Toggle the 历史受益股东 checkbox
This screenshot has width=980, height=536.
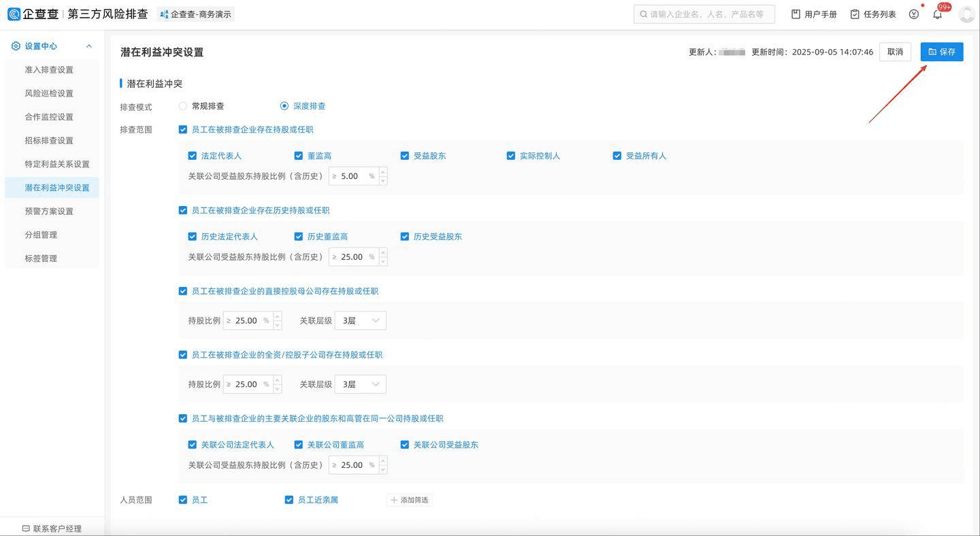(404, 237)
